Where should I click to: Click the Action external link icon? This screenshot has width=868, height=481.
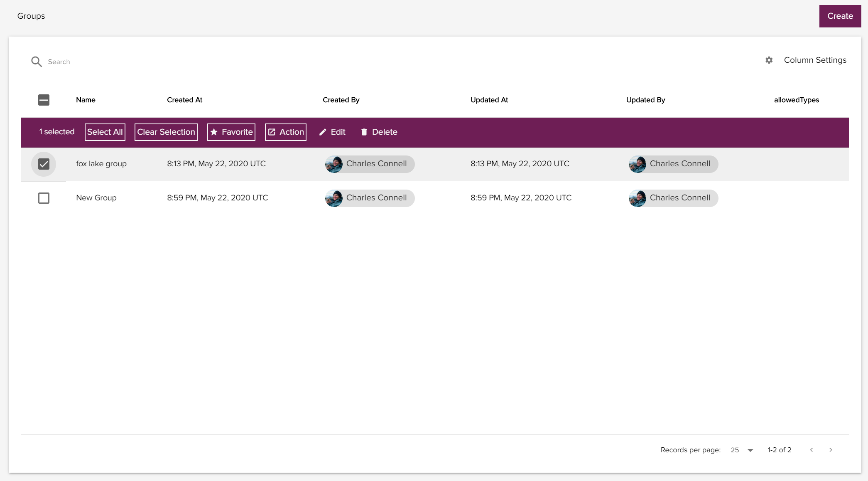click(272, 131)
